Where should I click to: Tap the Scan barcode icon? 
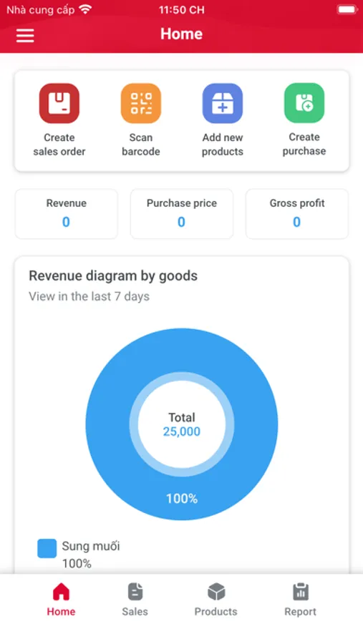pos(141,103)
